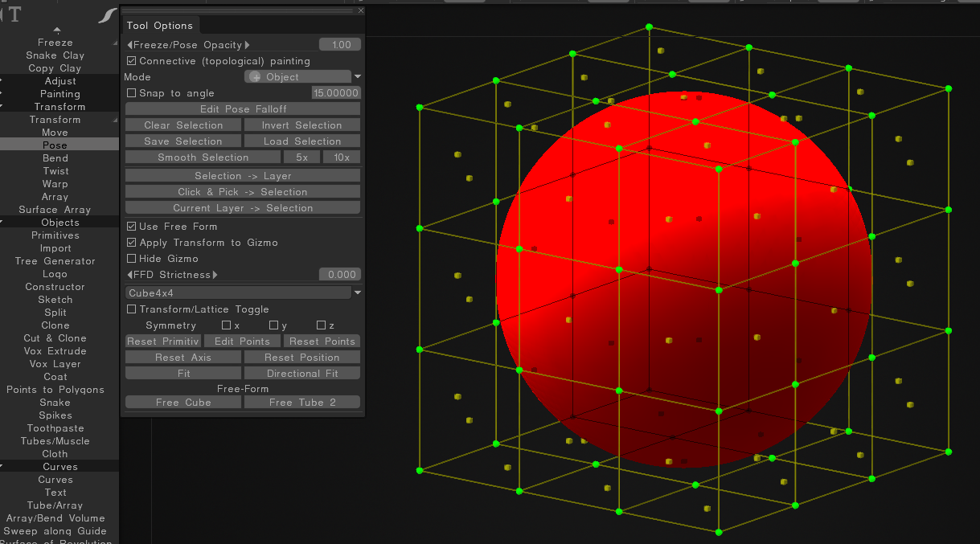Open the Tool Options tab
Viewport: 980px width, 544px height.
(x=160, y=26)
